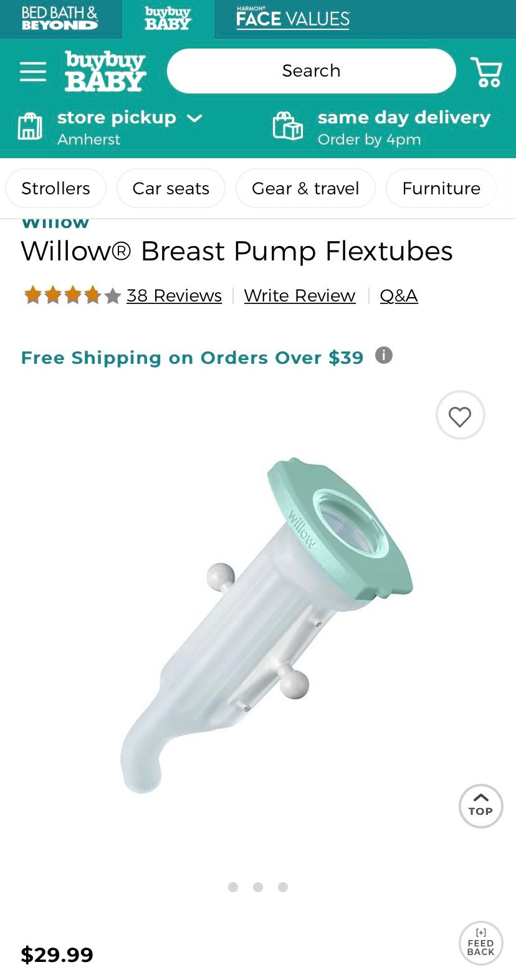
Task: Open the 38 Reviews link
Action: [174, 295]
